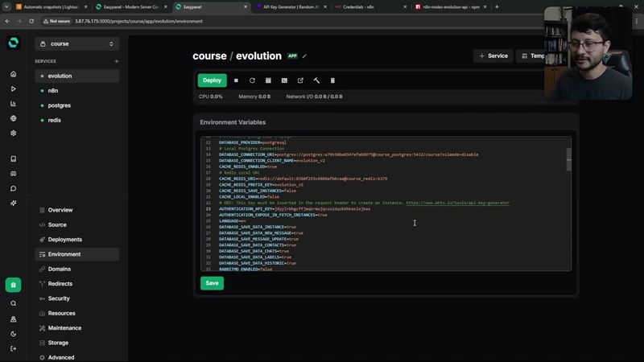The image size is (644, 362).
Task: Select the n8n service
Action: pyautogui.click(x=76, y=91)
